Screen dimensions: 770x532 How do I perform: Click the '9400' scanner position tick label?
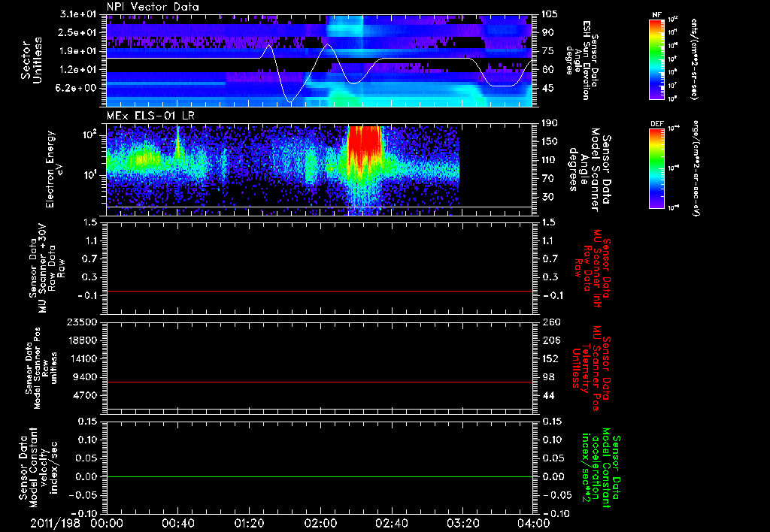[x=86, y=377]
